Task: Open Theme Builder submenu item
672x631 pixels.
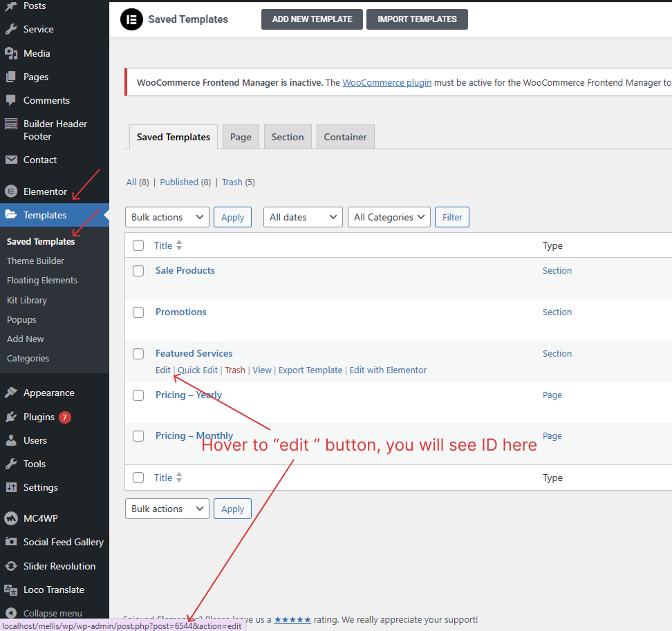Action: 35,261
